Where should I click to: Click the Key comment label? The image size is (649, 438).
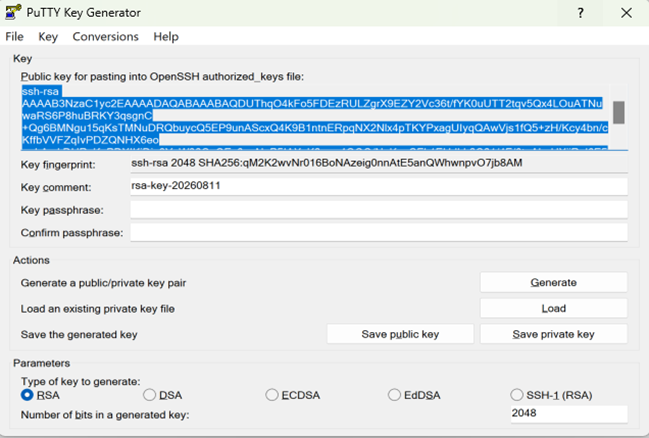(56, 187)
